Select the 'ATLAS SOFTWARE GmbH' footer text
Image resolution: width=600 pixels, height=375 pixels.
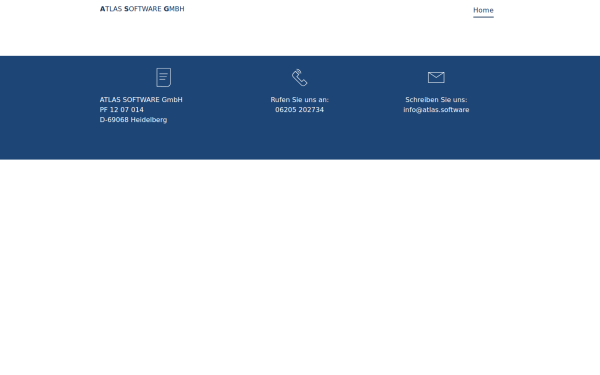tap(141, 100)
